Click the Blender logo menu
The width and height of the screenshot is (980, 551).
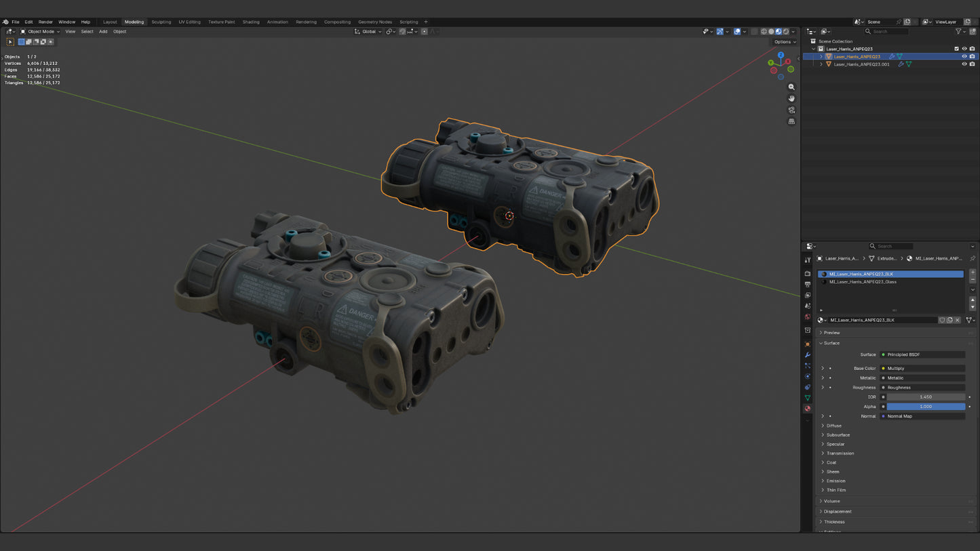[x=5, y=22]
